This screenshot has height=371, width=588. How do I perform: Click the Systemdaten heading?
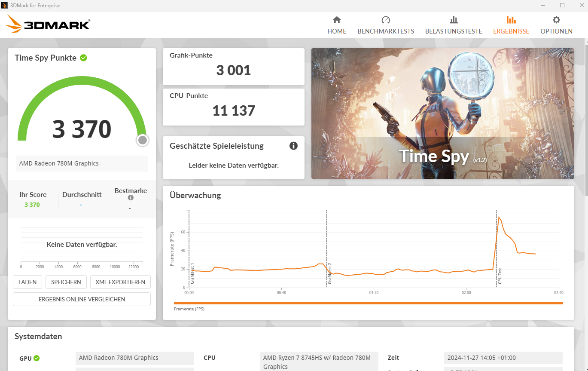click(38, 336)
